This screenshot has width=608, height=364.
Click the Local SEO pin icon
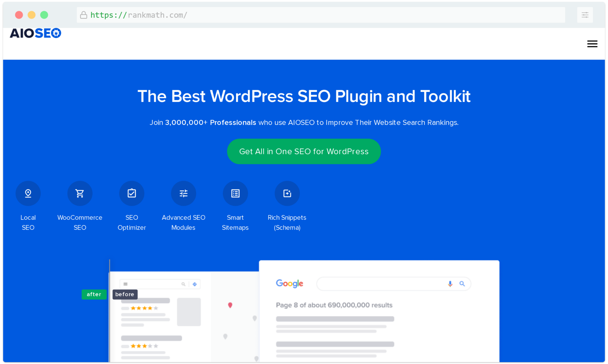(x=28, y=193)
